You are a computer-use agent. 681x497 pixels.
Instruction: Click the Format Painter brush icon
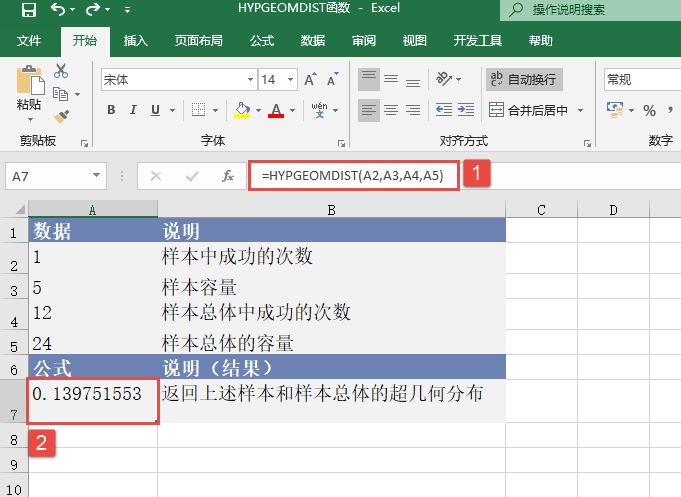click(x=61, y=116)
